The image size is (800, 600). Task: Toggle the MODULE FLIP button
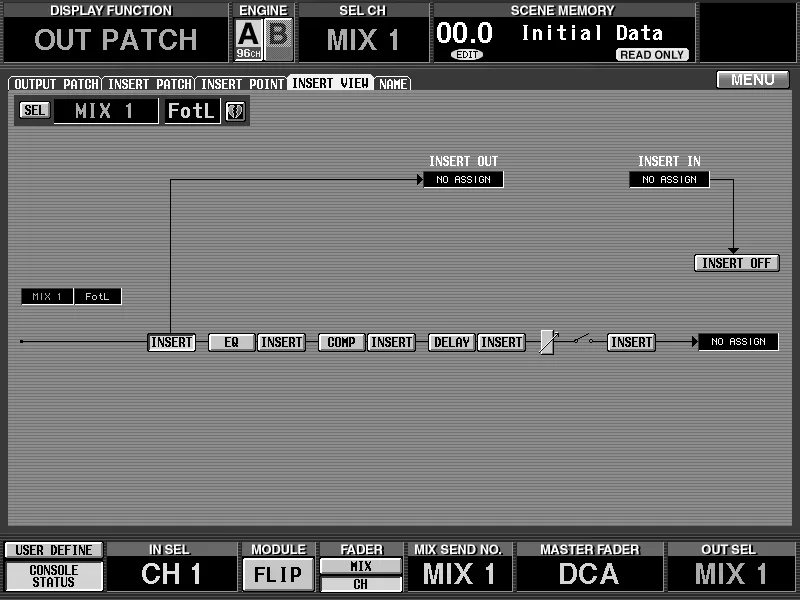278,574
